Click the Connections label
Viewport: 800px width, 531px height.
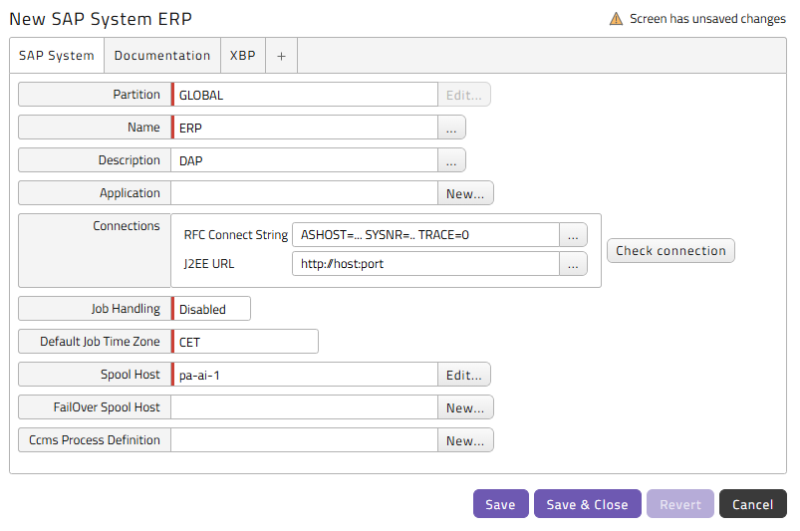pyautogui.click(x=126, y=225)
